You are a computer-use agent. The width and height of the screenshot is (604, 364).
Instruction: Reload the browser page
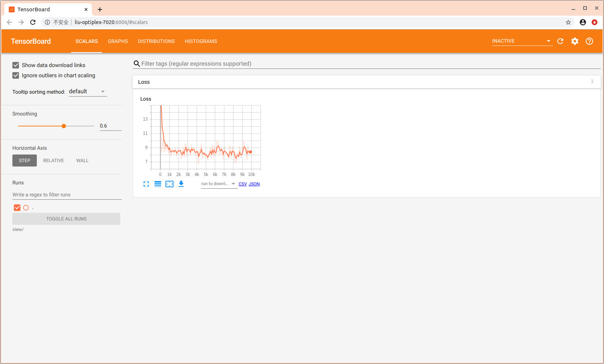33,22
